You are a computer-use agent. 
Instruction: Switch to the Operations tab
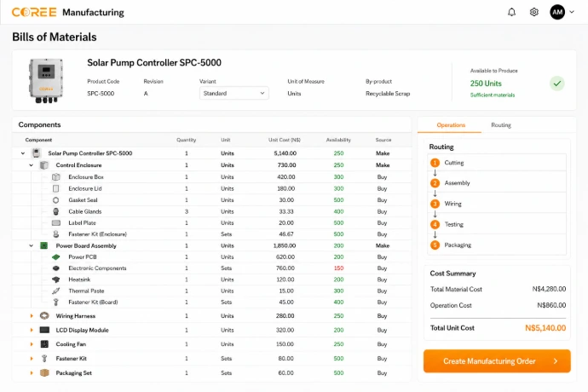point(451,125)
